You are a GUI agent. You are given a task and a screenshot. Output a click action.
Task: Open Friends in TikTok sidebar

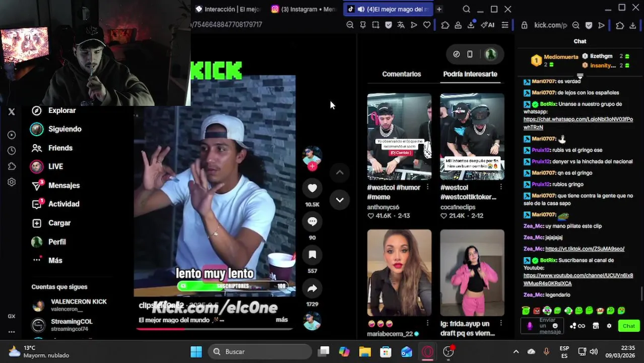52,148
